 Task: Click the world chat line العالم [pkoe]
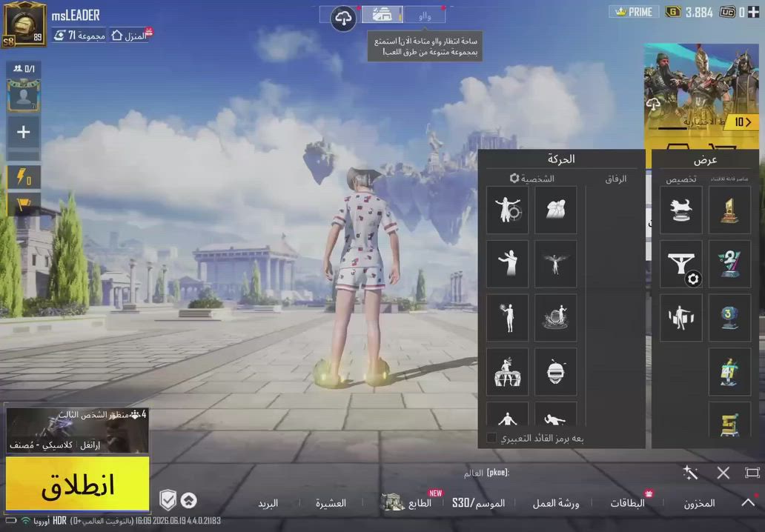click(486, 473)
